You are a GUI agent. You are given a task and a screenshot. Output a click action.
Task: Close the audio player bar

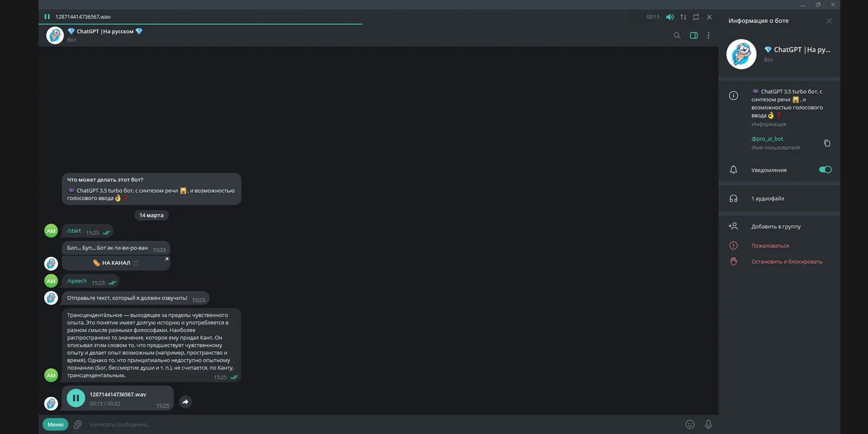pyautogui.click(x=709, y=17)
